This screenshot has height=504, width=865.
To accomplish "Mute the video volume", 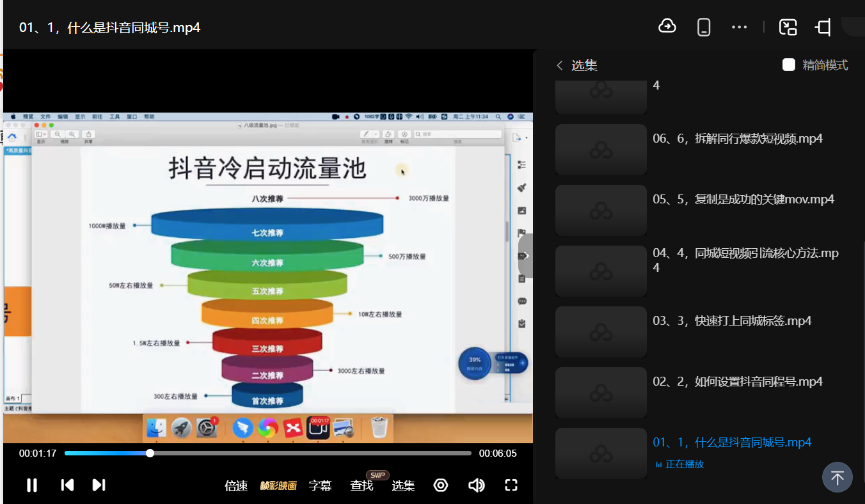I will pos(476,485).
